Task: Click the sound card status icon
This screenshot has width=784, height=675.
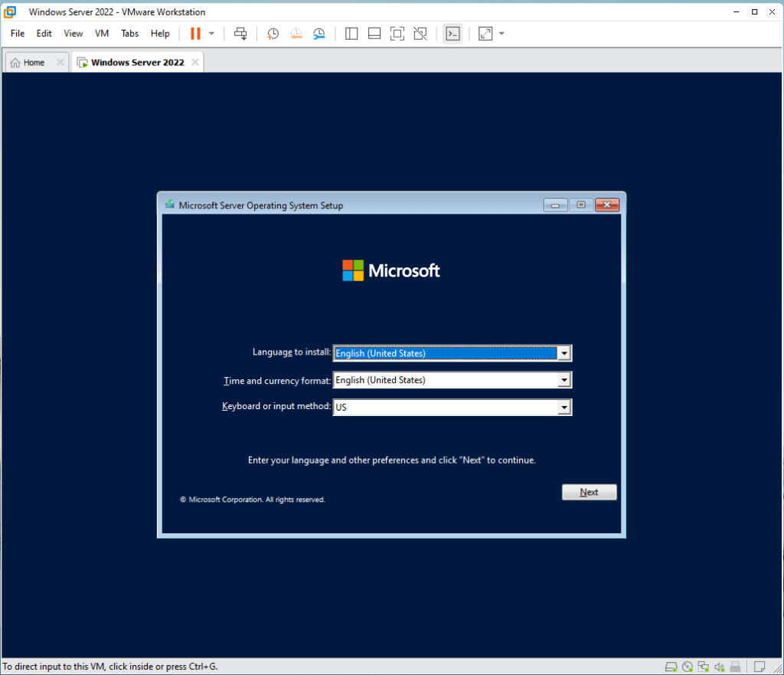Action: pyautogui.click(x=719, y=667)
